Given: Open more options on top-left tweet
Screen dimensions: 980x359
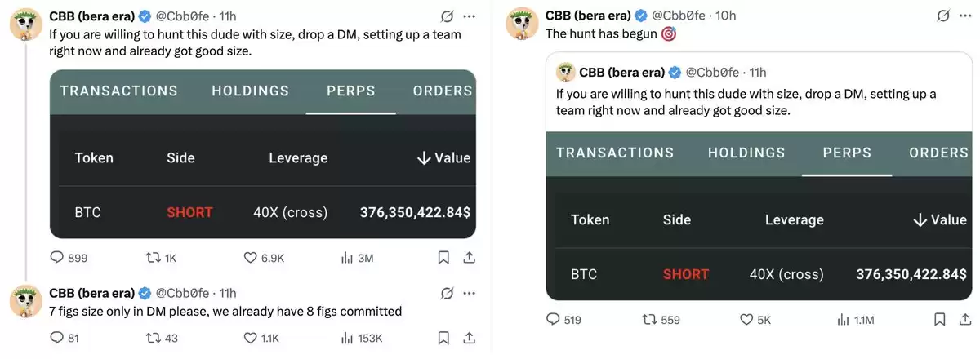Looking at the screenshot, I should pyautogui.click(x=470, y=16).
